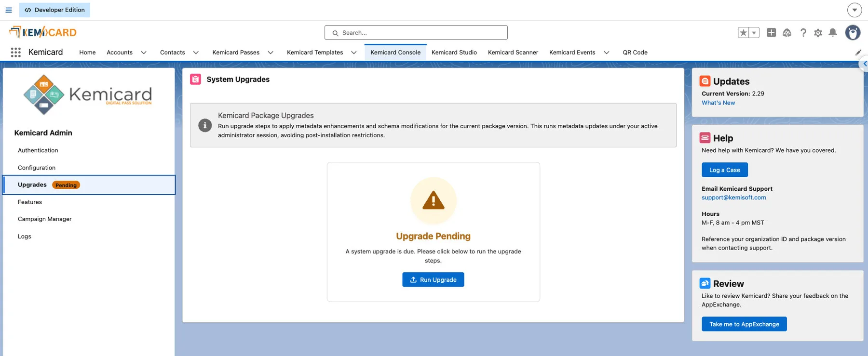Click the Developer Edition badge

pyautogui.click(x=54, y=10)
